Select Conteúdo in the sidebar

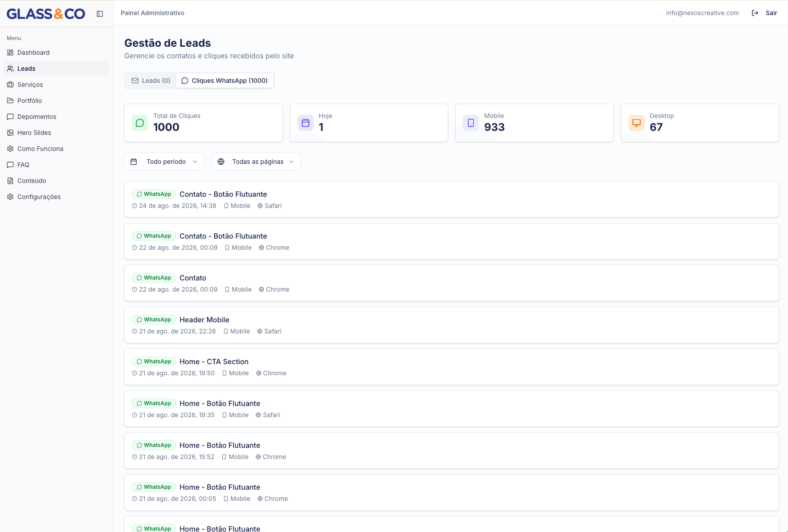coord(56,181)
